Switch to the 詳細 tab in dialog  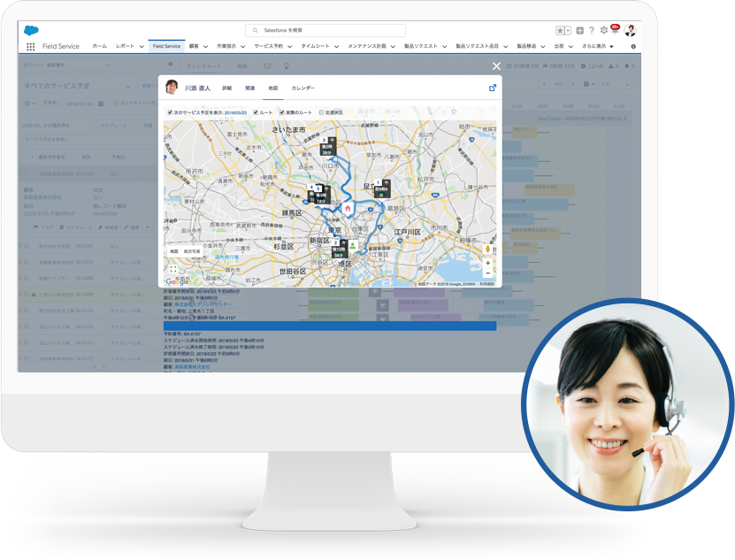[227, 88]
